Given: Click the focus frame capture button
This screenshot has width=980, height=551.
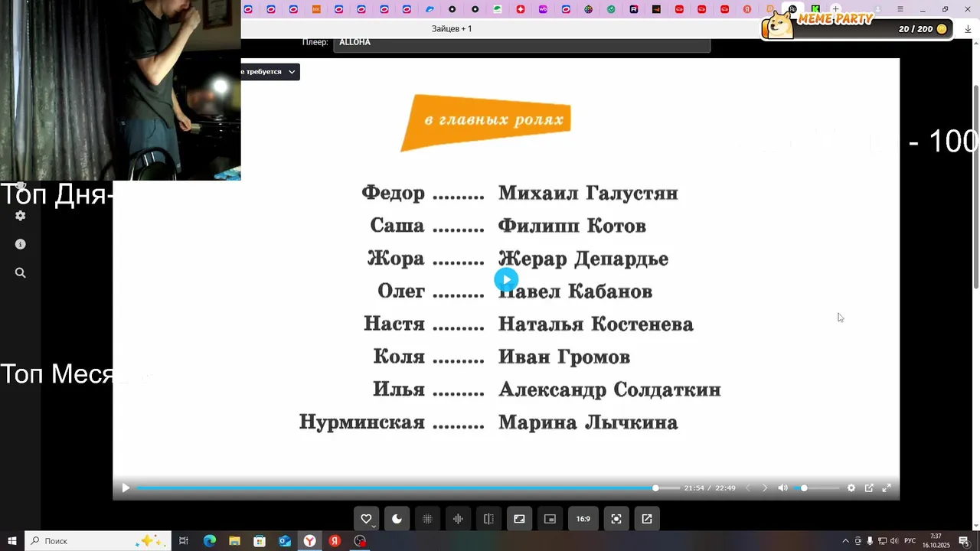Looking at the screenshot, I should click(616, 519).
